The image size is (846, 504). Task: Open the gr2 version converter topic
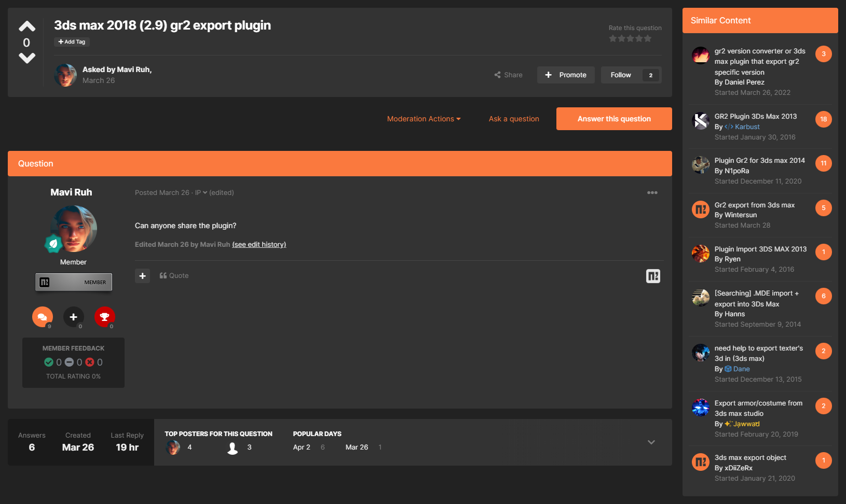coord(760,62)
